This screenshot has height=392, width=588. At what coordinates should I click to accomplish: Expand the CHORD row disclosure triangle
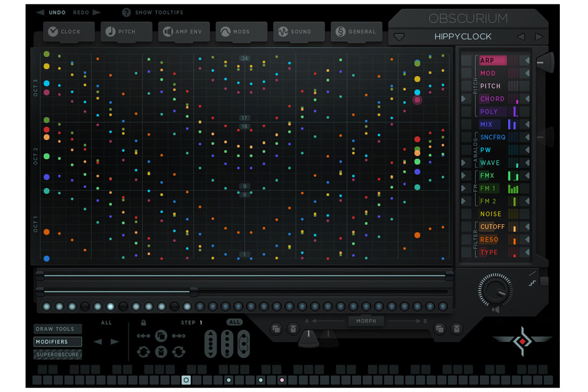(464, 99)
